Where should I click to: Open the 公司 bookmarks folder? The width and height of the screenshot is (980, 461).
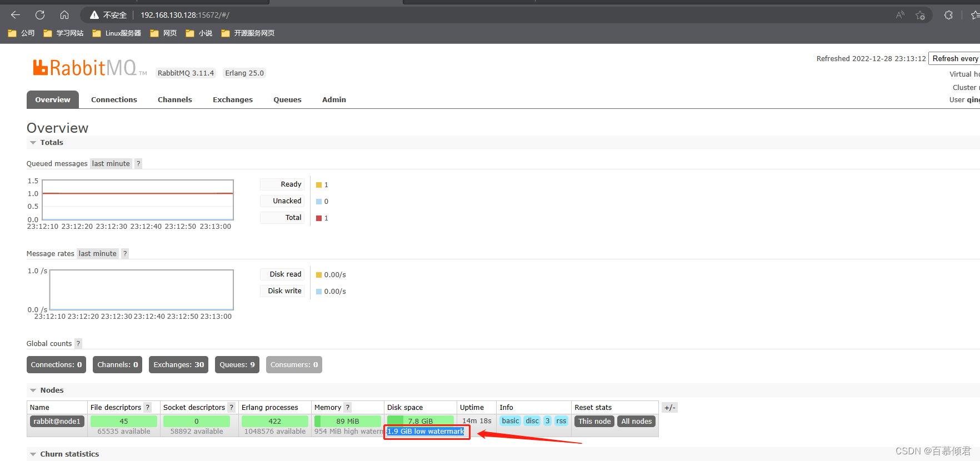[x=21, y=33]
